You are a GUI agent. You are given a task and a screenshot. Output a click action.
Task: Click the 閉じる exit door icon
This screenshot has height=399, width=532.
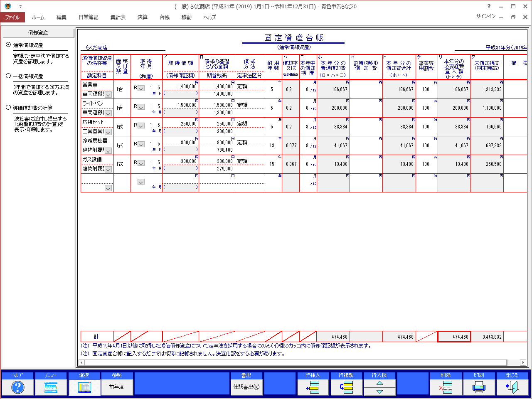pyautogui.click(x=512, y=387)
